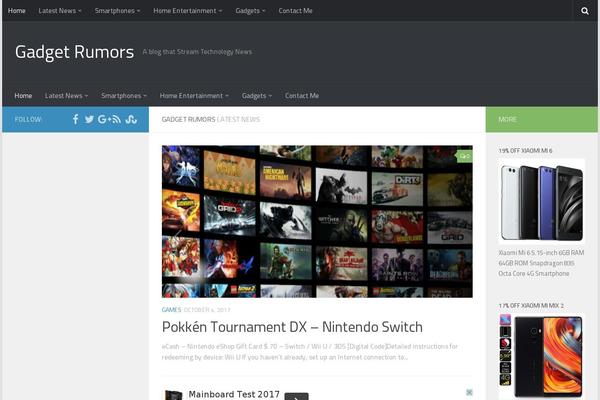Screen dimensions: 600x400
Task: Click the arrow button on Mainboard Test ad
Action: pos(297,397)
